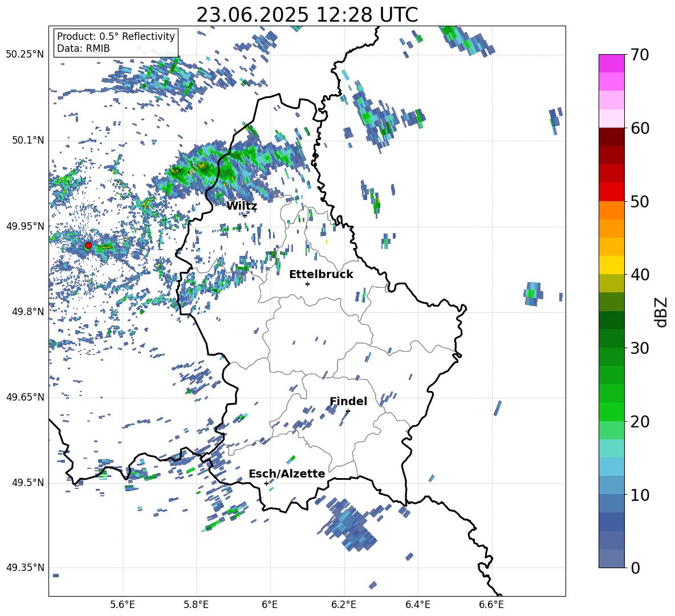Click the 50.1°N latitude label
This screenshot has width=675, height=616.
point(29,141)
